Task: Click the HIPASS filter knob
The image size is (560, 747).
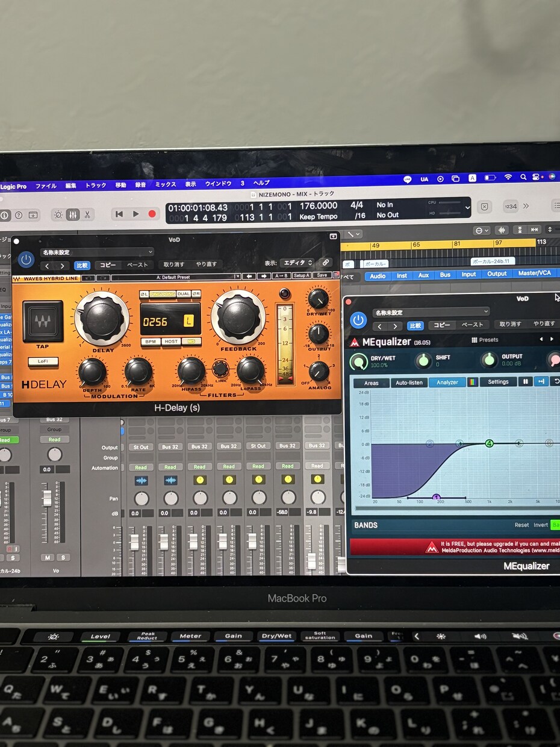Action: click(x=191, y=371)
